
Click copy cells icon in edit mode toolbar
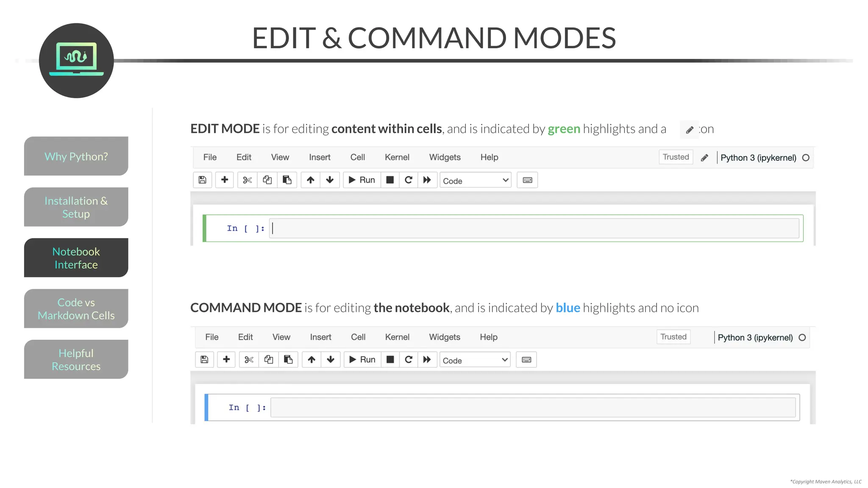[x=267, y=180]
